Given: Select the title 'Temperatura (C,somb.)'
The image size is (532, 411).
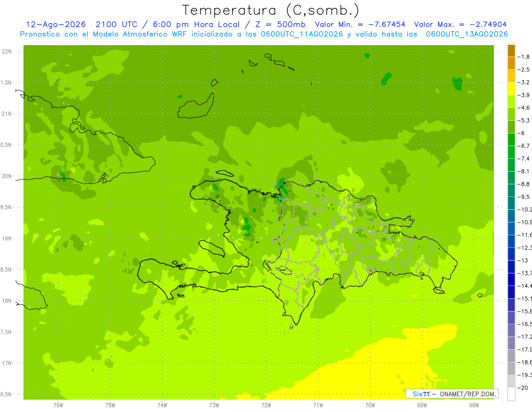Looking at the screenshot, I should 270,10.
